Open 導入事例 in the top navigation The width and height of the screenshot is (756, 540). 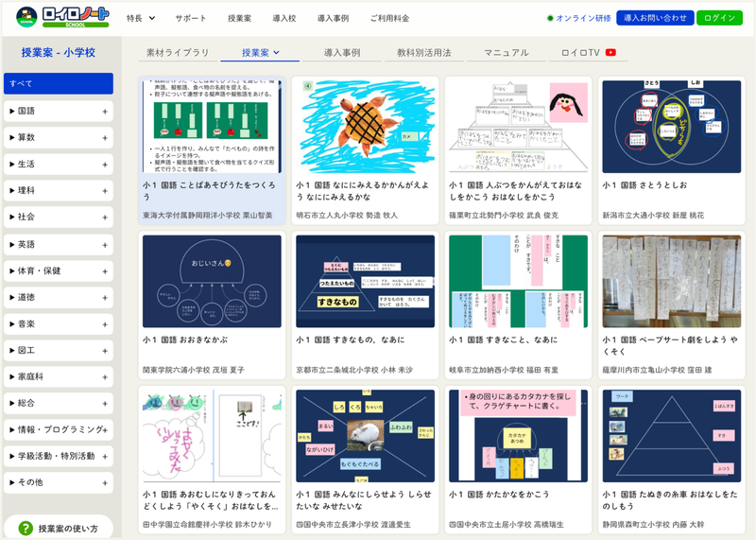(334, 18)
